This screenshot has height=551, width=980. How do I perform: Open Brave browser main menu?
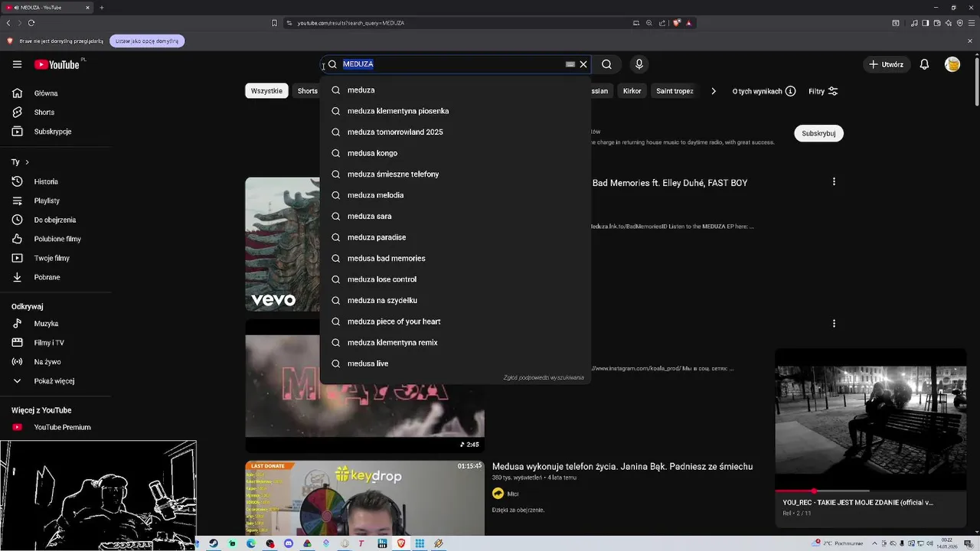point(971,23)
